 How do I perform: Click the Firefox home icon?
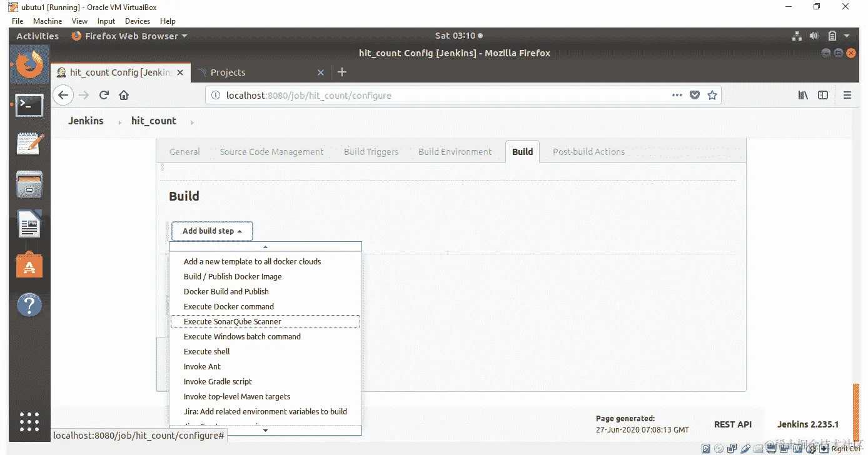[124, 94]
